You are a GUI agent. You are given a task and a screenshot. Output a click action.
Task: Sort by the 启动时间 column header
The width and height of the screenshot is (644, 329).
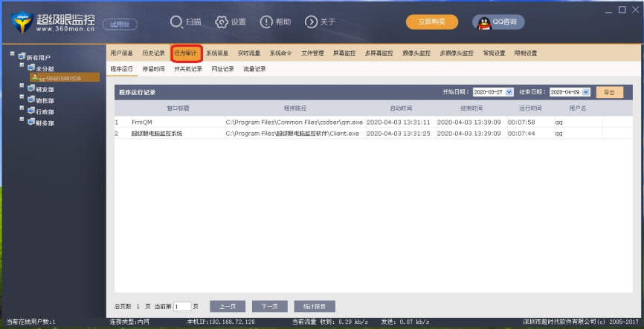coord(402,108)
